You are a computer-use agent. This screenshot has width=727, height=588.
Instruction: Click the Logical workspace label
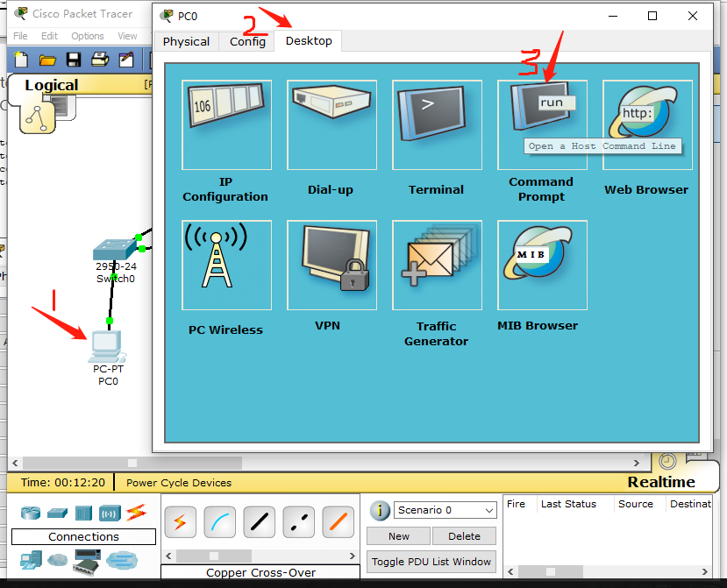[x=52, y=85]
